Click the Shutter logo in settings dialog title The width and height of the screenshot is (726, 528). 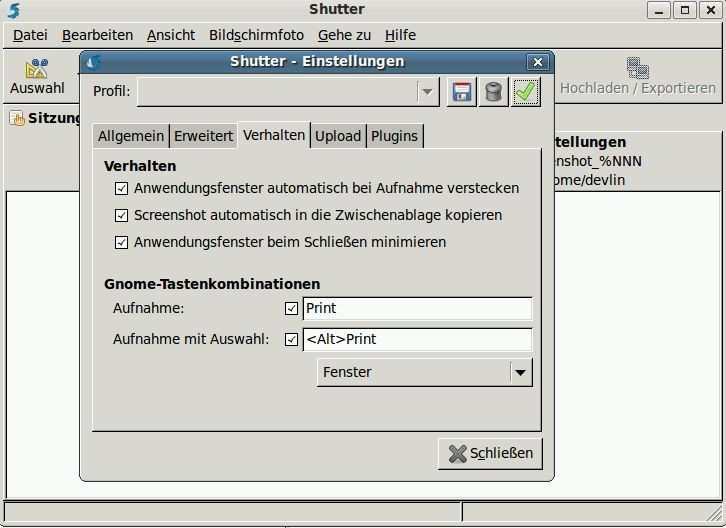tap(94, 62)
